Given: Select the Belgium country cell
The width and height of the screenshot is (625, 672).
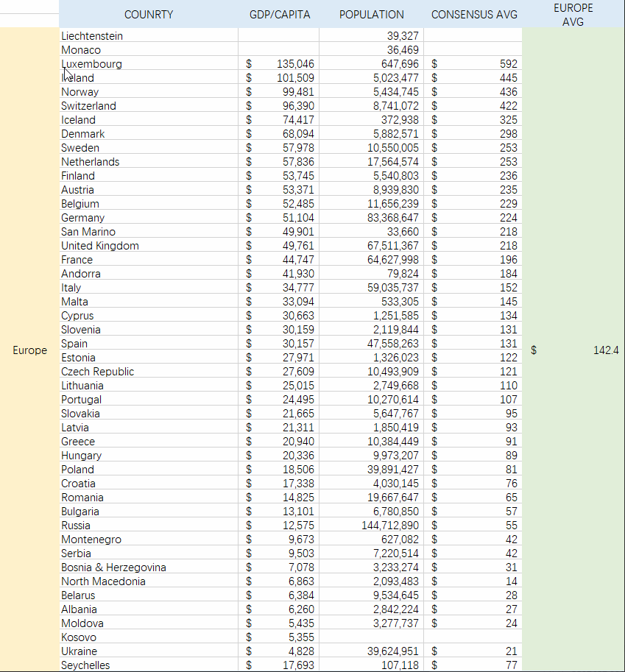Looking at the screenshot, I should click(148, 204).
